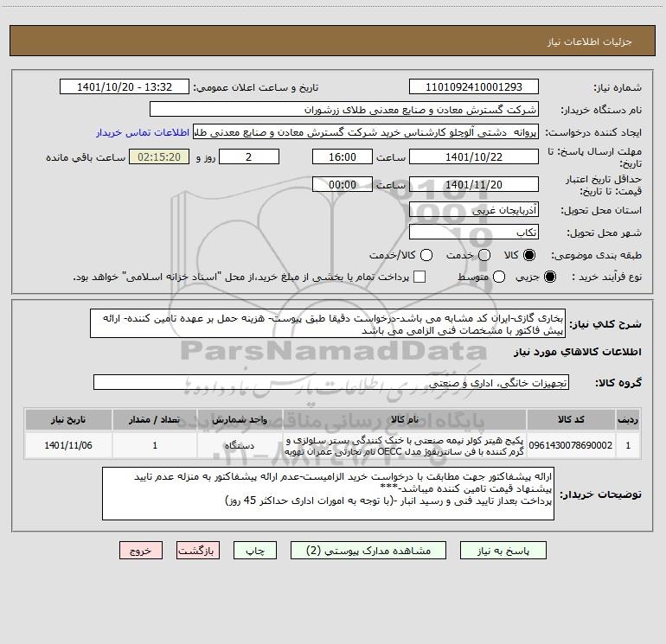Image resolution: width=666 pixels, height=644 pixels.
Task: Click the کد کالا column header
Action: click(x=571, y=419)
